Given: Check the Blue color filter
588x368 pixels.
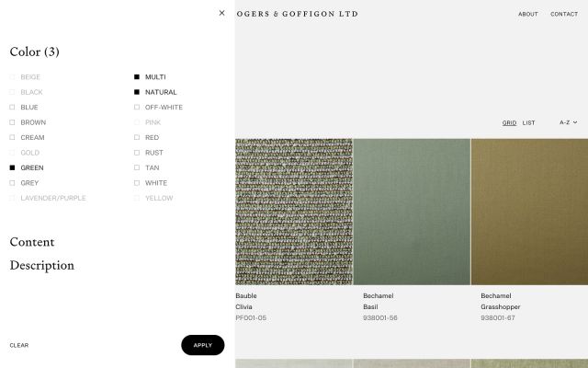Looking at the screenshot, I should click(x=12, y=108).
